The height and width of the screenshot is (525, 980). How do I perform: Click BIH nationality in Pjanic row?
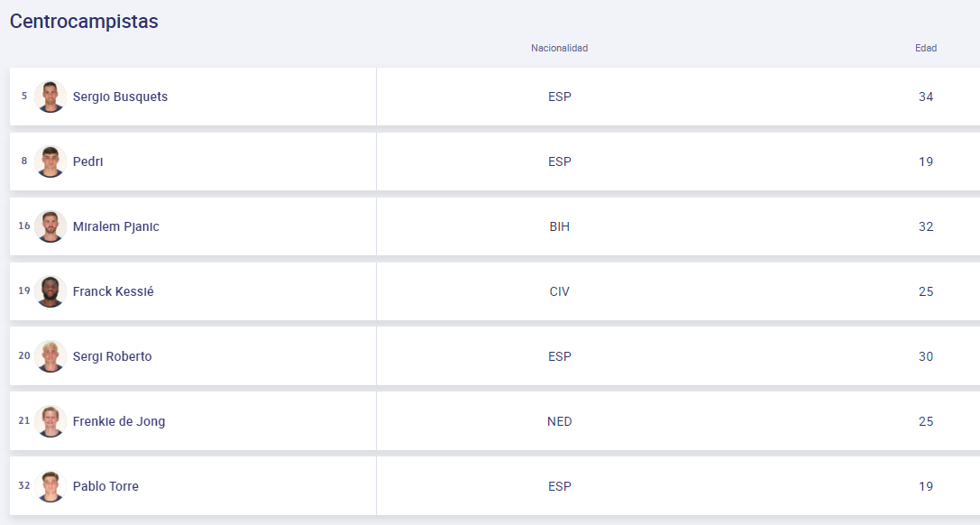pyautogui.click(x=559, y=226)
